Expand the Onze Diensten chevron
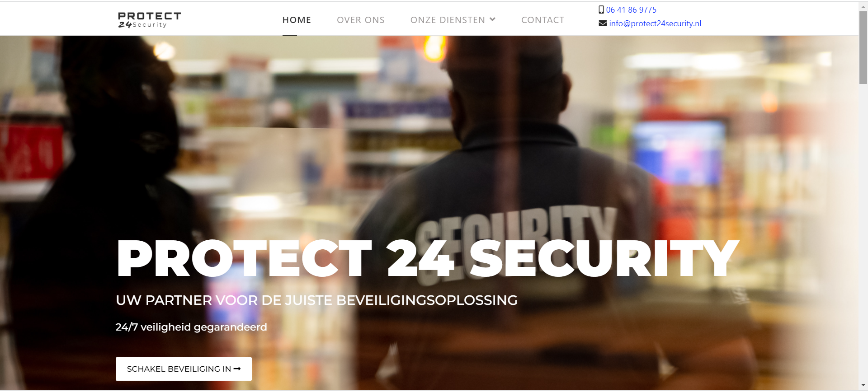Screen dimensions: 868x392 pyautogui.click(x=492, y=19)
